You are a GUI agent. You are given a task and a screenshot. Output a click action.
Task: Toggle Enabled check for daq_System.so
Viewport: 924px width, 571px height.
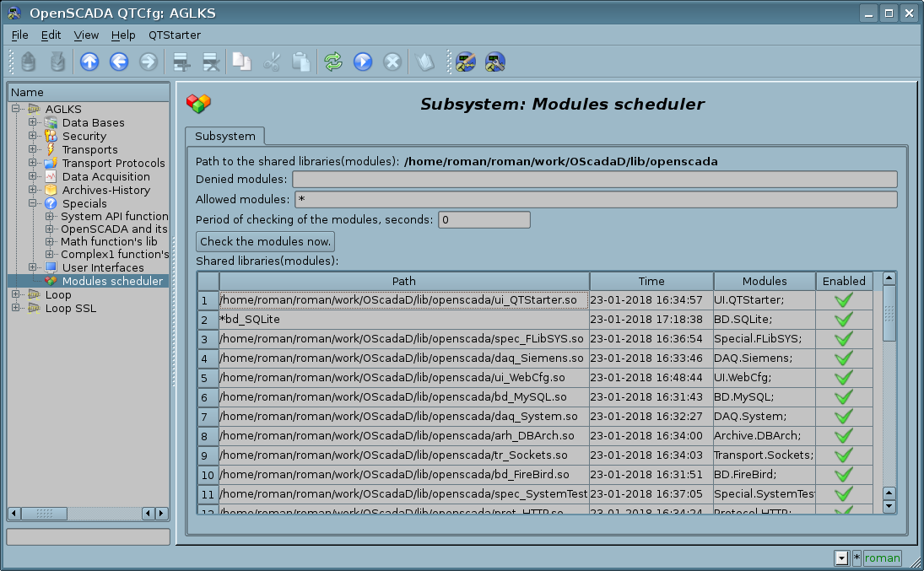(x=844, y=417)
